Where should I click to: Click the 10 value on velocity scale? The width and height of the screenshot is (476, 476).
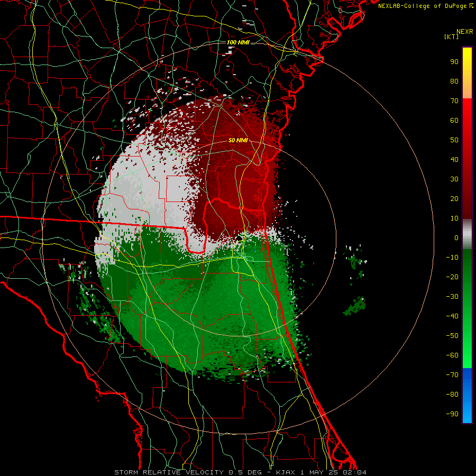(x=454, y=218)
